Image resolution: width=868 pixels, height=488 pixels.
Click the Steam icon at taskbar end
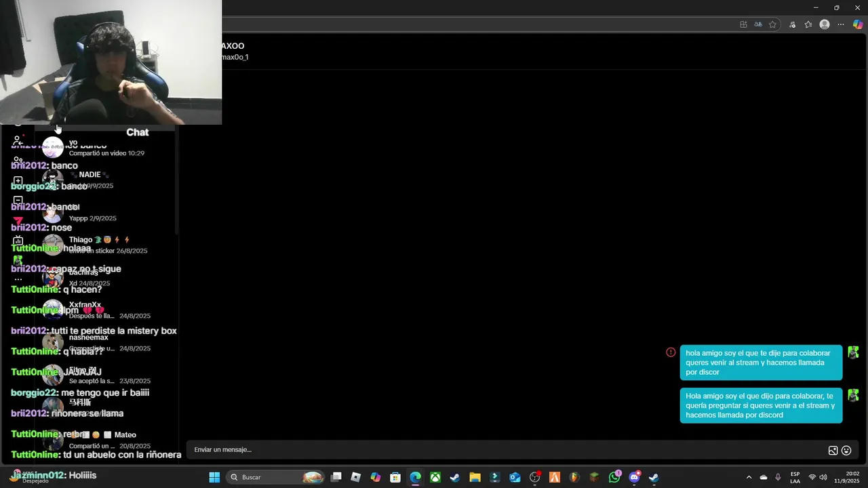click(x=654, y=477)
